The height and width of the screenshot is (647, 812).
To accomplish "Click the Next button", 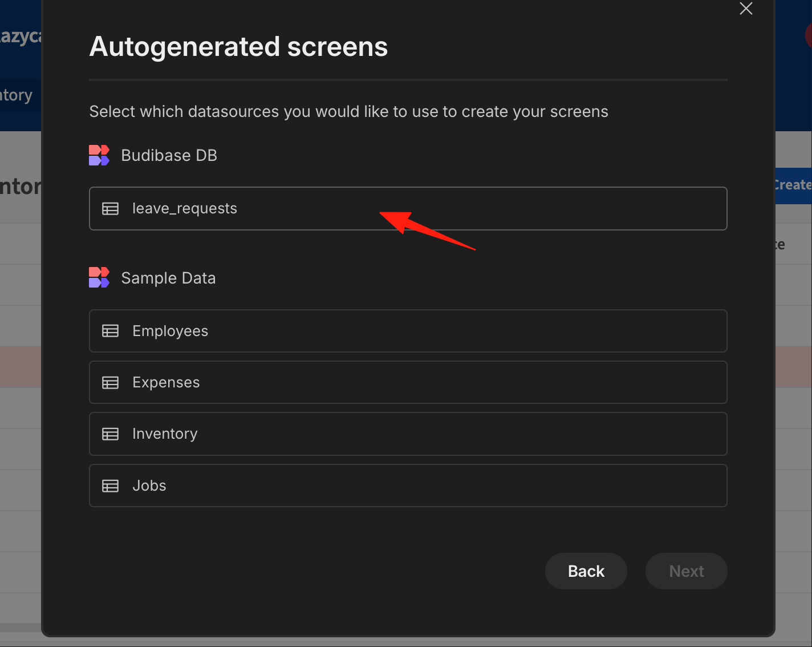I will (x=687, y=571).
